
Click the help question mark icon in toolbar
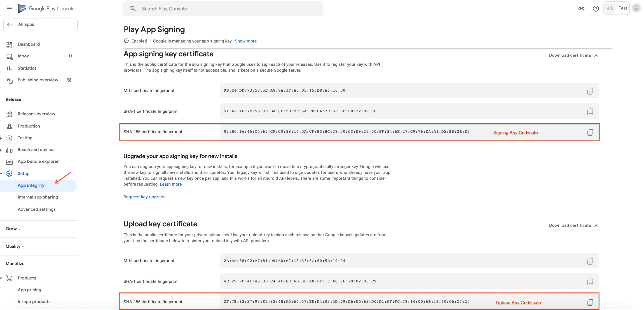pos(596,8)
